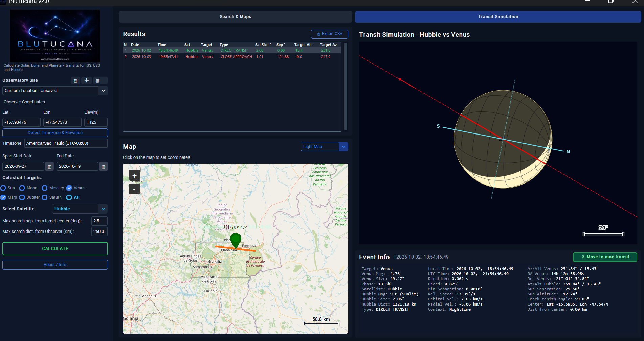Enable the Jupiter target checkbox
Screen dimensions: 644x341
click(x=22, y=197)
